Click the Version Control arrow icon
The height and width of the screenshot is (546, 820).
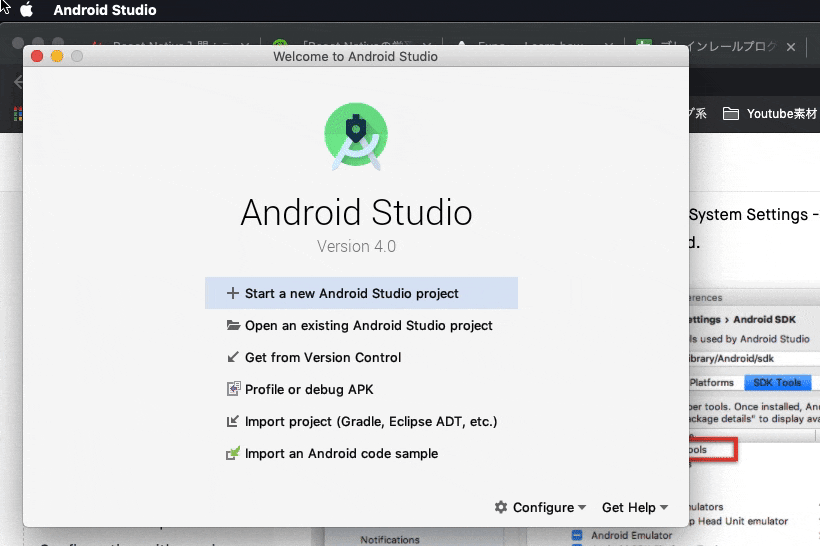tap(233, 357)
